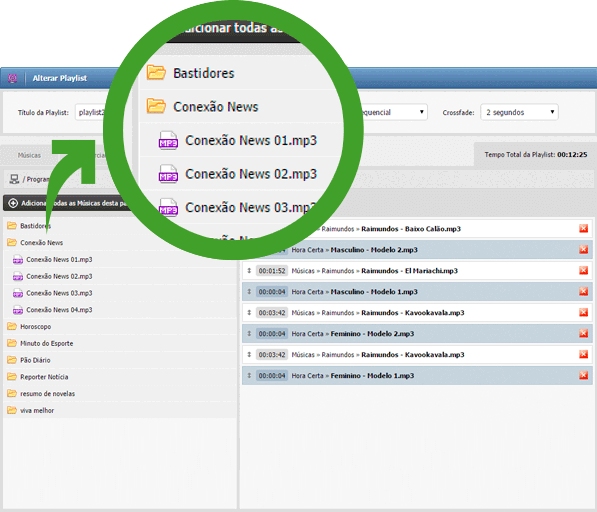Viewport: 597px width, 512px height.
Task: Click reorder arrows on Feminino - Modelo 1.mp3
Action: point(249,375)
